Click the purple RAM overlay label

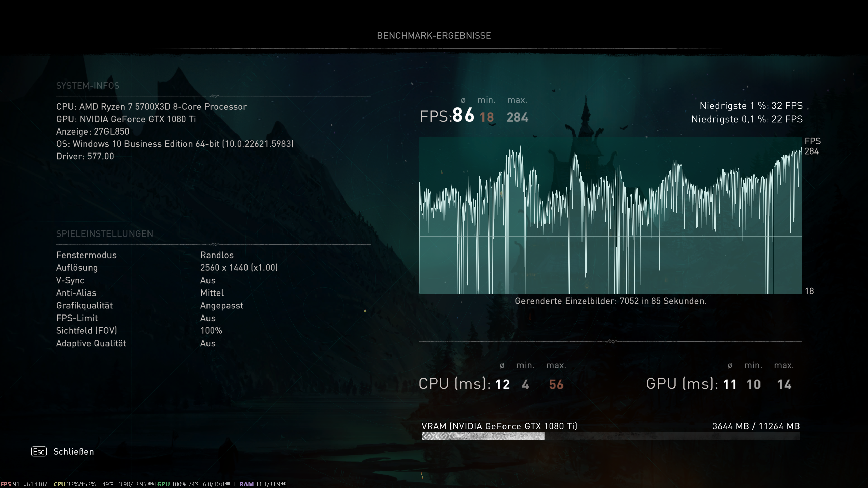246,484
